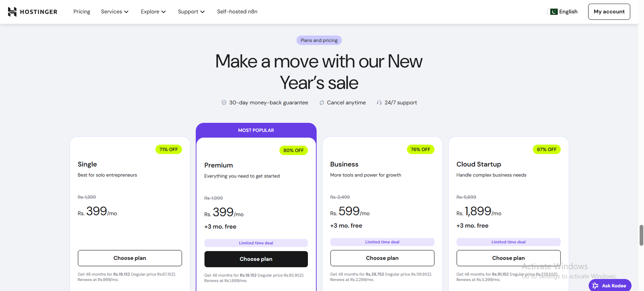This screenshot has height=291, width=644.
Task: Click the Plans and pricing pill
Action: [x=319, y=40]
